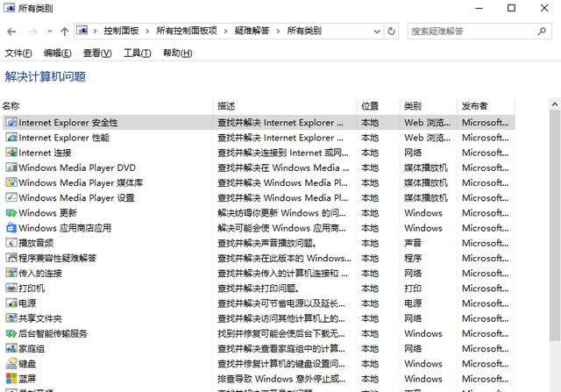Select the Windows 更新 row name
The height and width of the screenshot is (392, 561).
(47, 213)
